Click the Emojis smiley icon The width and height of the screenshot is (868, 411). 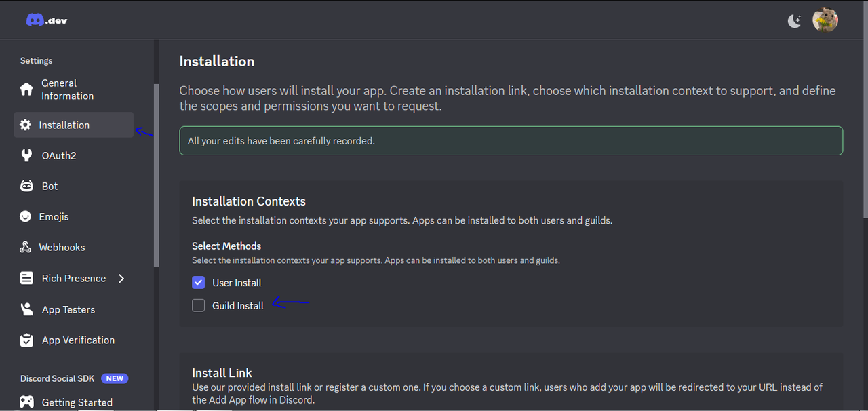(25, 216)
